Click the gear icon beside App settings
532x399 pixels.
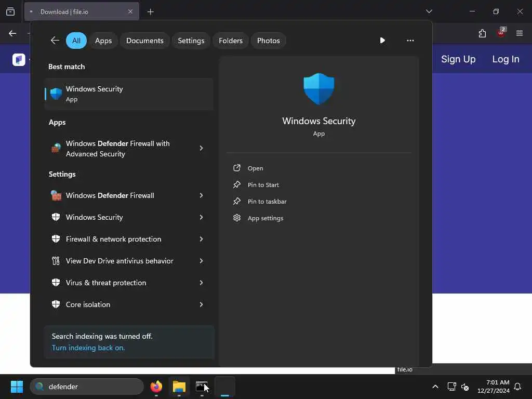point(237,218)
